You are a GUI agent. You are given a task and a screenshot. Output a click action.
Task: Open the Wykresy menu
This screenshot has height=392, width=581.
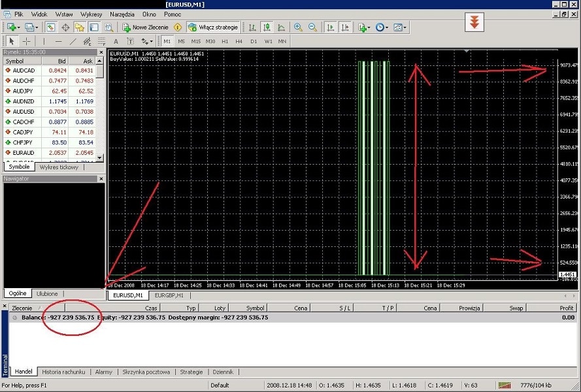[x=91, y=14]
